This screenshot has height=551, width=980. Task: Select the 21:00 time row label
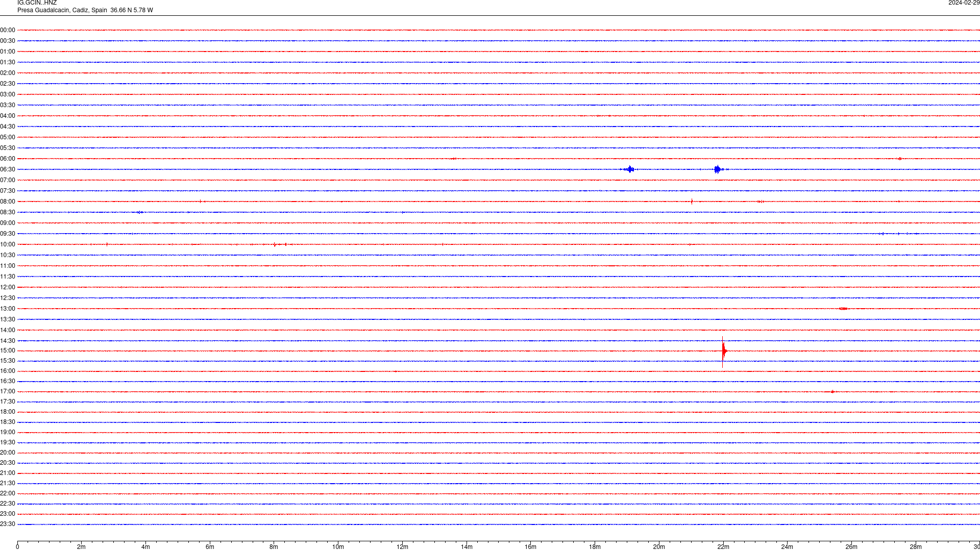tap(8, 473)
